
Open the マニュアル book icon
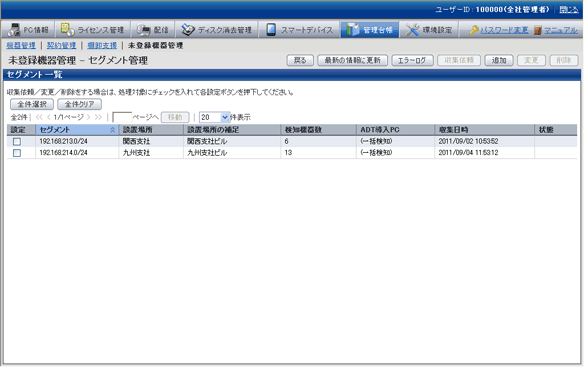(537, 30)
